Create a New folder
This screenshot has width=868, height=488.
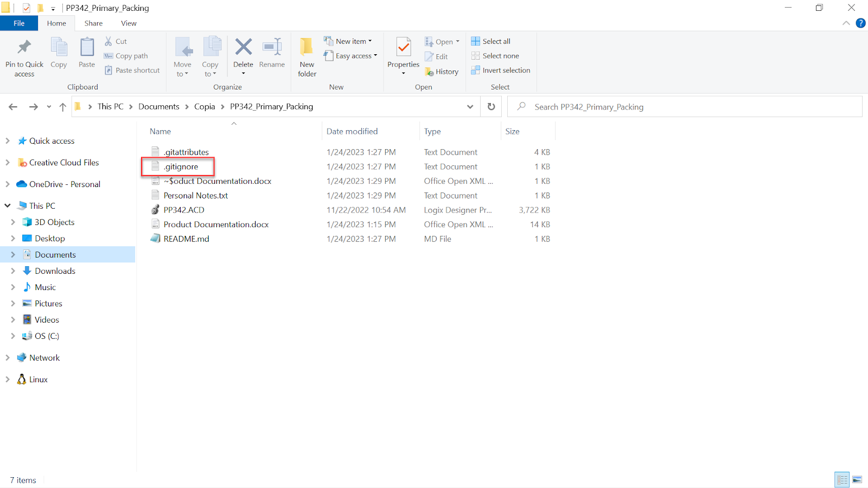307,56
